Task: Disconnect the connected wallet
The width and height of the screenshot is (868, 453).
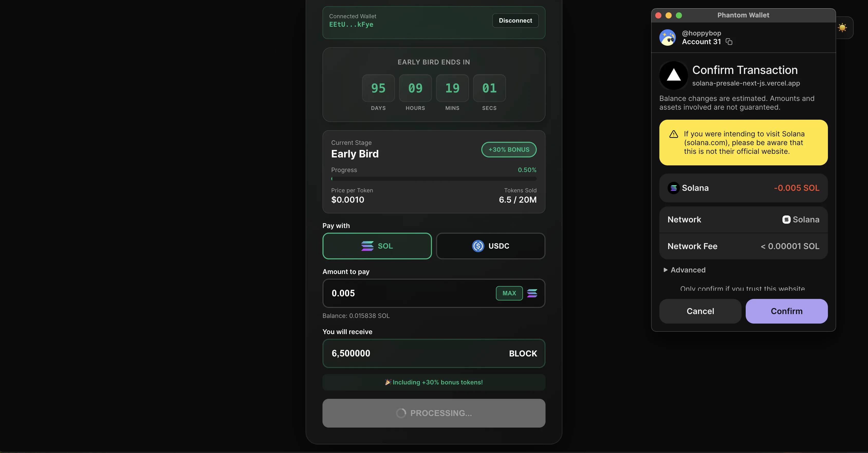Action: [x=515, y=21]
